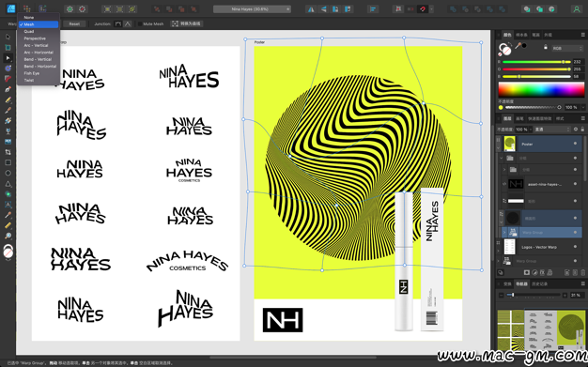
Task: Select the Pen tool
Action: 8,89
